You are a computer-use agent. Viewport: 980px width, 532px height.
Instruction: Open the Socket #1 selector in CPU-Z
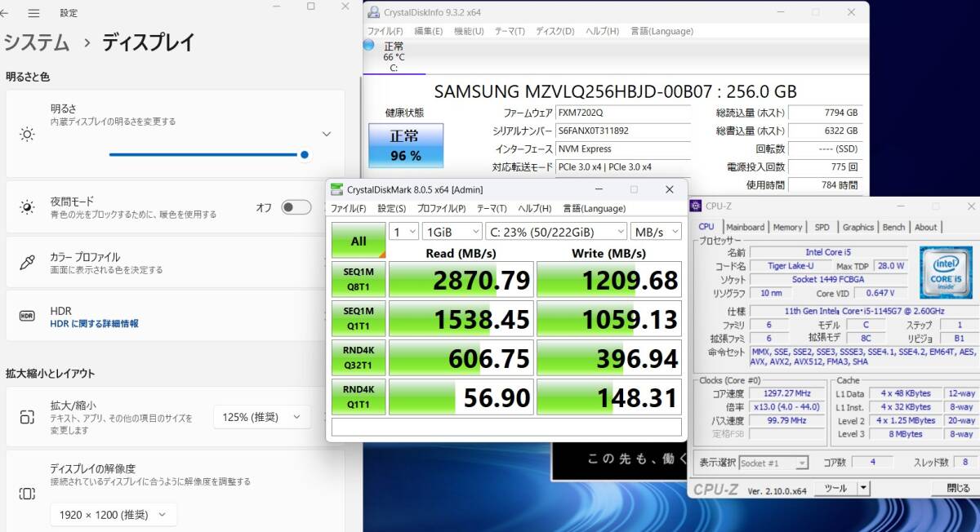pos(773,463)
